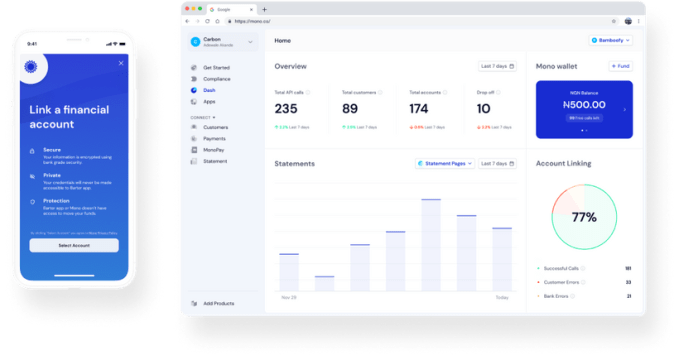
Task: Click the tallest bar in Statements chart
Action: (431, 245)
